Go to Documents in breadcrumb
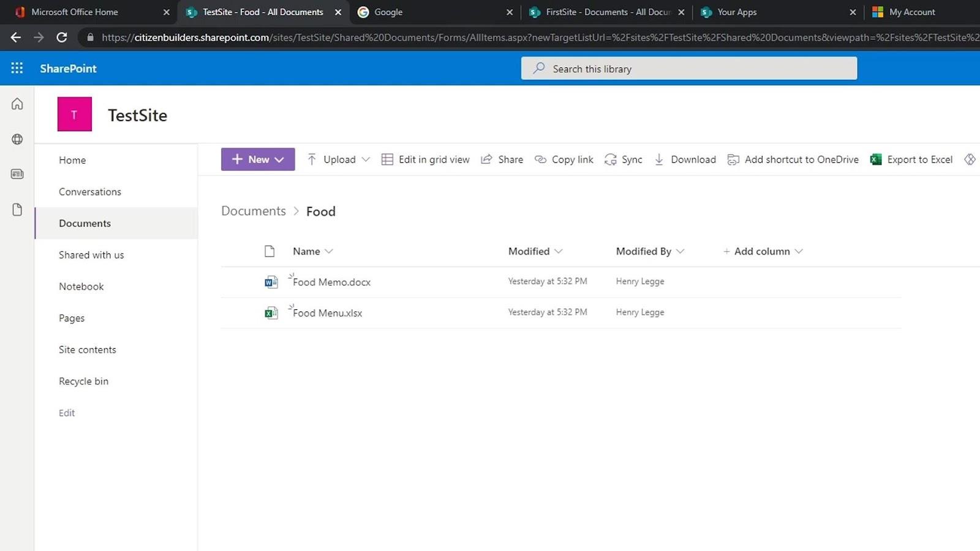980x551 pixels. pyautogui.click(x=254, y=211)
